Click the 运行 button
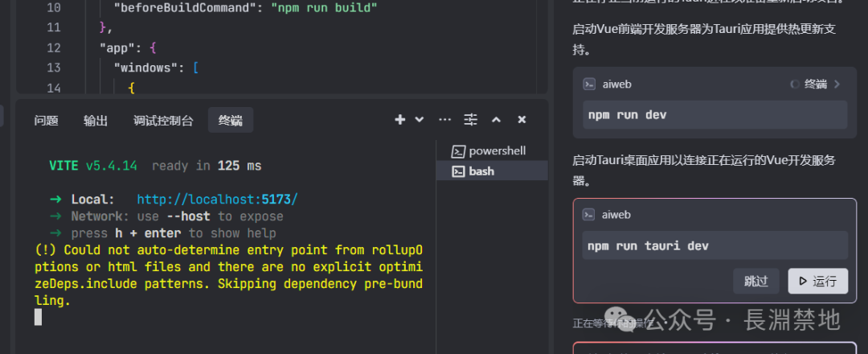The height and width of the screenshot is (354, 868). pyautogui.click(x=817, y=281)
